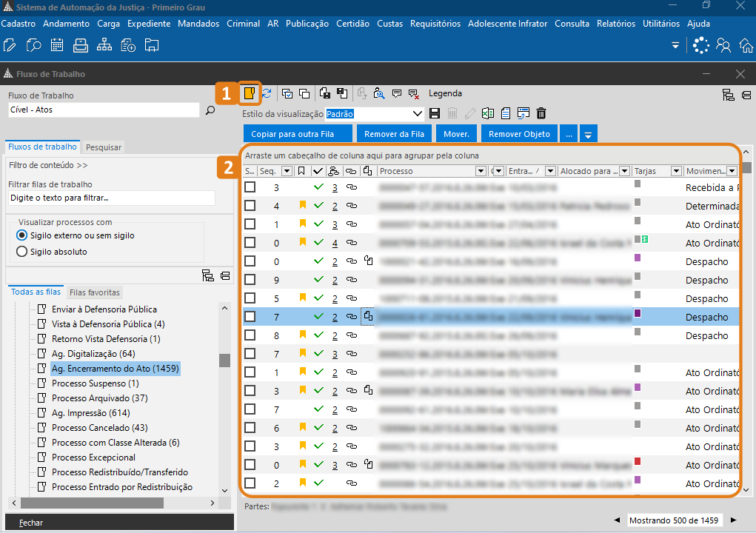Open the hierarchy org-chart toolbar icon
Screen dimensions: 756x533
tap(104, 46)
